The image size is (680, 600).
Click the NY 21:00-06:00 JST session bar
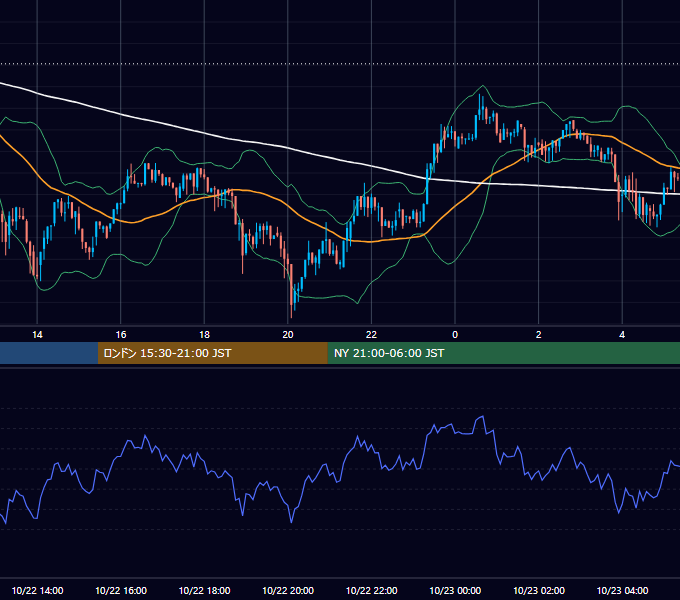(503, 353)
